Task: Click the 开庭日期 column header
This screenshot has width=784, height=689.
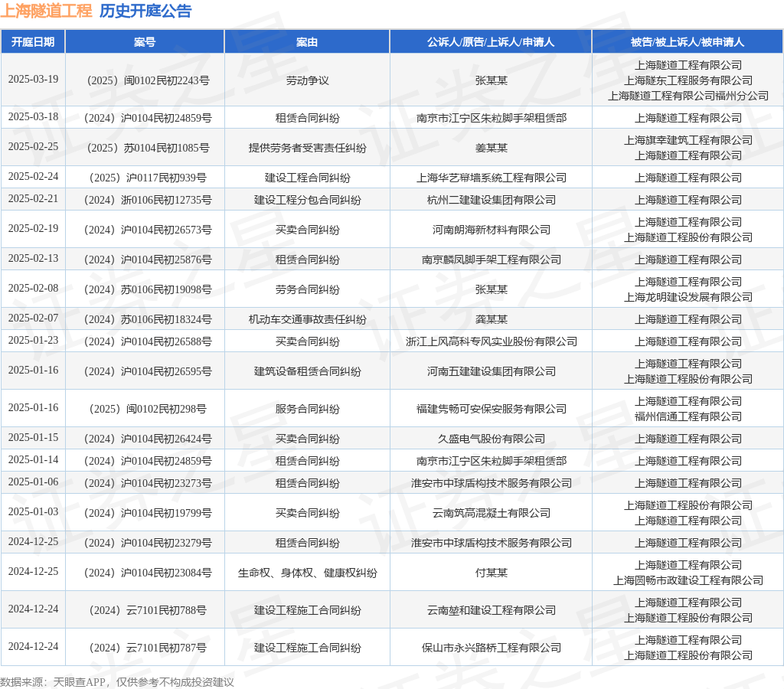Action: point(33,42)
